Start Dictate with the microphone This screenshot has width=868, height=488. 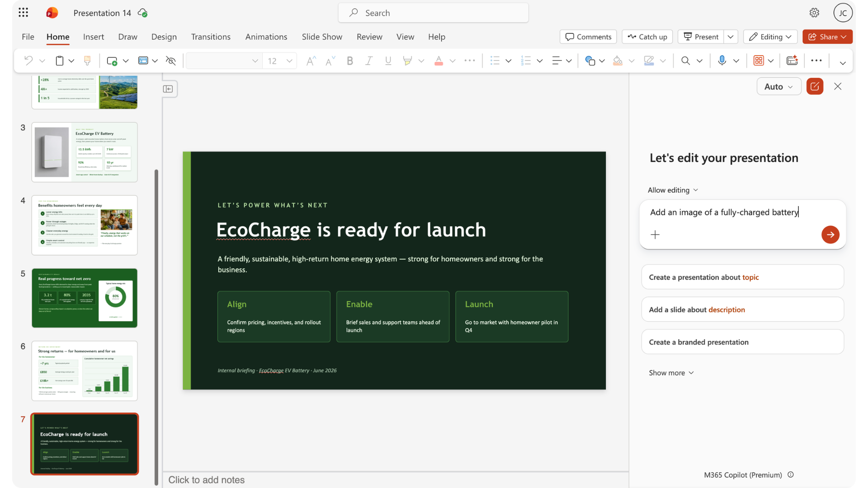coord(722,61)
